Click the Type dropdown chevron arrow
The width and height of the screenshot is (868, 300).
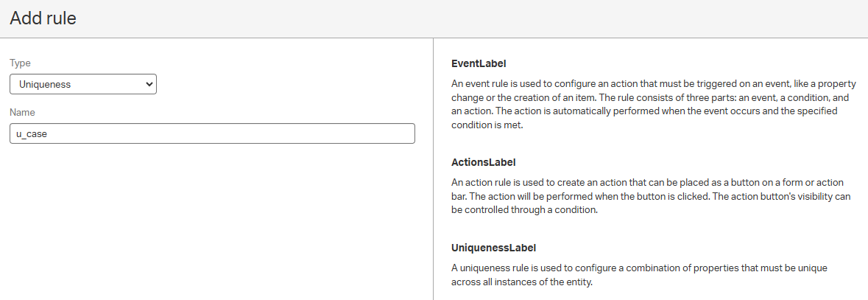tap(149, 84)
